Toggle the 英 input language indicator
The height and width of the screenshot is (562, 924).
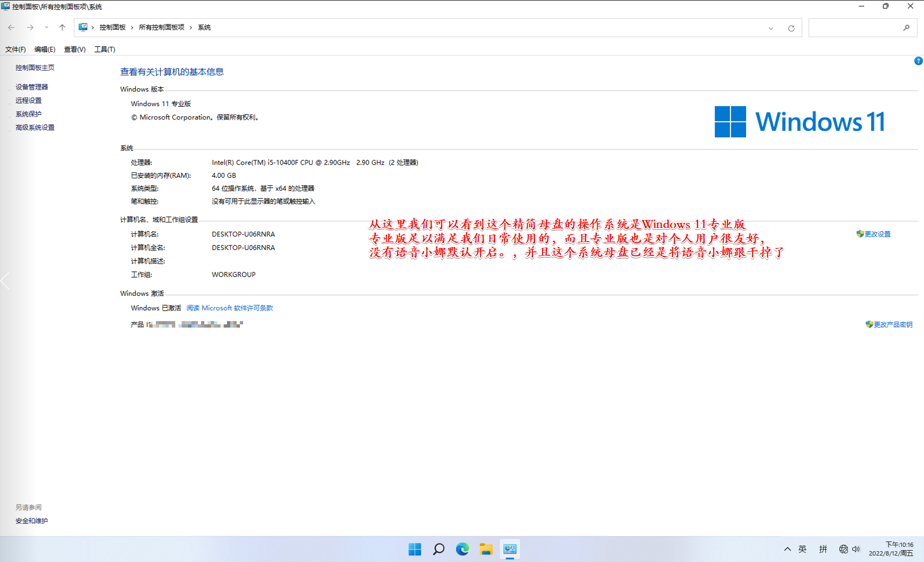802,549
